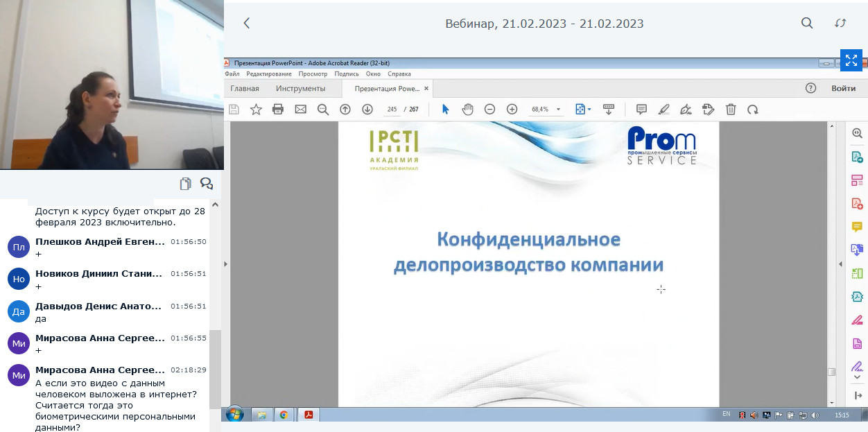Open the Файл menu
This screenshot has height=432, width=868.
[232, 74]
